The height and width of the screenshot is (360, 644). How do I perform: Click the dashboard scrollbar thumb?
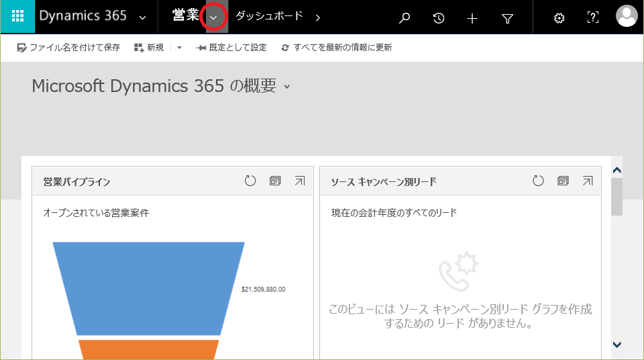617,197
